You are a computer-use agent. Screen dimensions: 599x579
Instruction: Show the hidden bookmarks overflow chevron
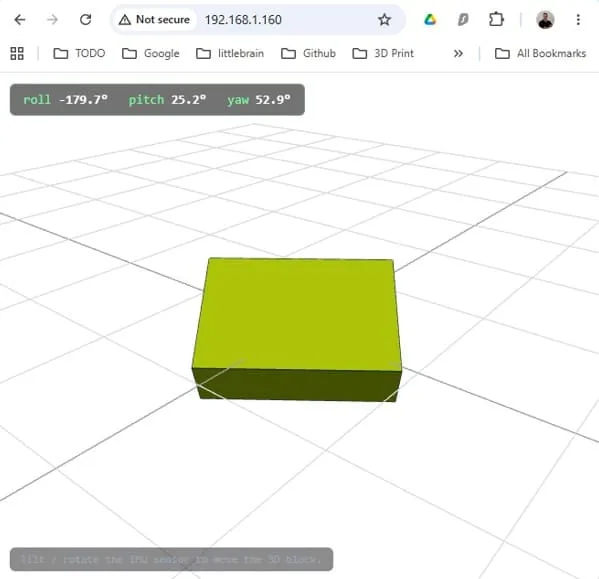[x=458, y=53]
